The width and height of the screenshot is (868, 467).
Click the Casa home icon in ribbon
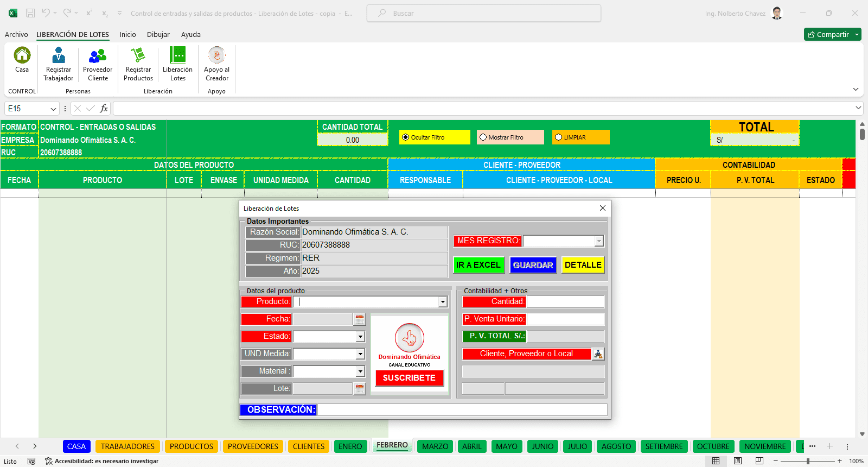coord(22,55)
